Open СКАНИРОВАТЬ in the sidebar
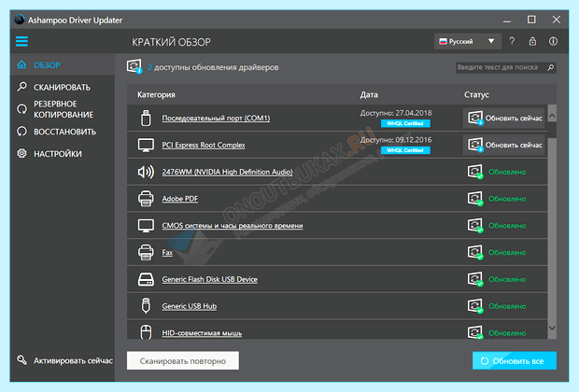The width and height of the screenshot is (579, 392). (62, 87)
